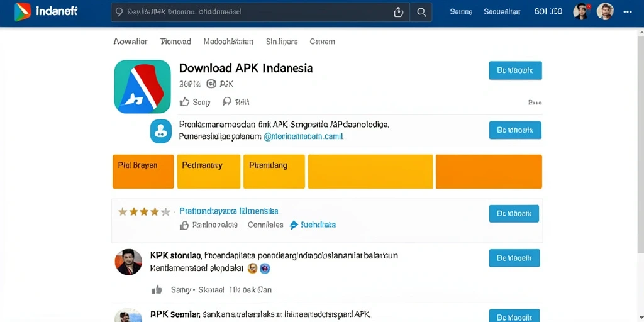The height and width of the screenshot is (322, 644).
Task: Click the thumbs-up icon beside Parnino
Action: pos(184,225)
